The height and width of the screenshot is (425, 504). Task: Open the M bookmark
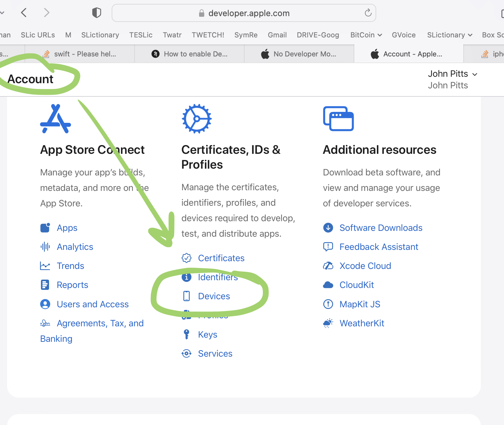68,35
